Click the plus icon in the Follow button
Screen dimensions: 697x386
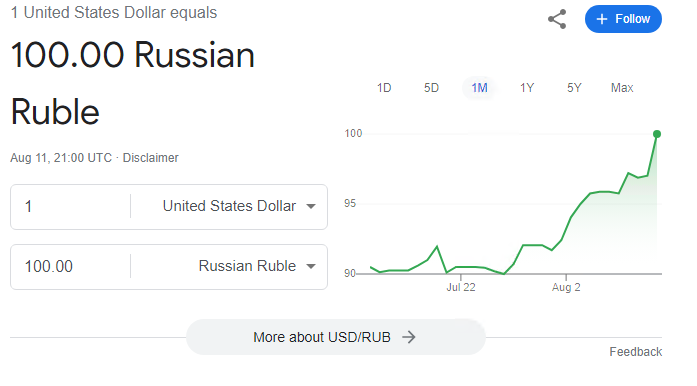tap(602, 19)
